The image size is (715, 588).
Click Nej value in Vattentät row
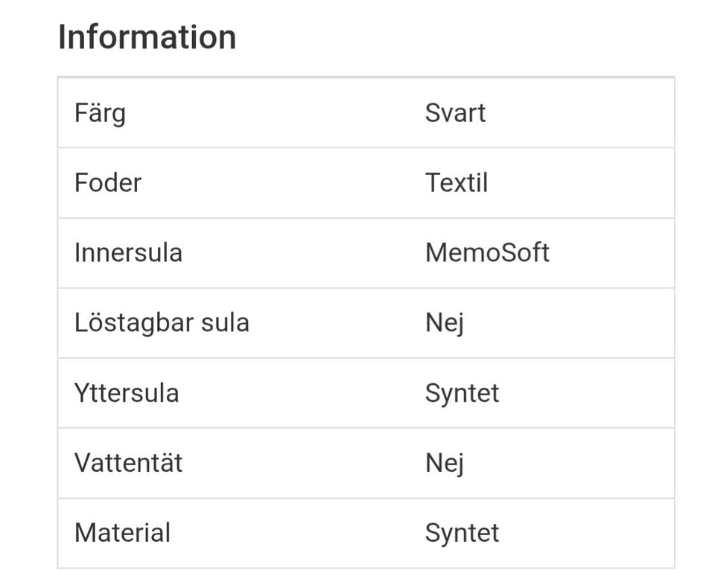click(x=444, y=463)
